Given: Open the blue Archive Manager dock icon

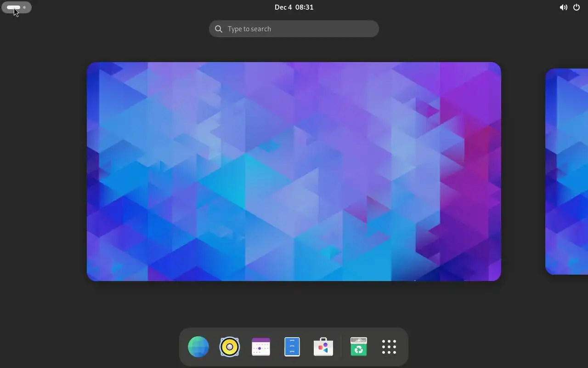Looking at the screenshot, I should (x=292, y=347).
